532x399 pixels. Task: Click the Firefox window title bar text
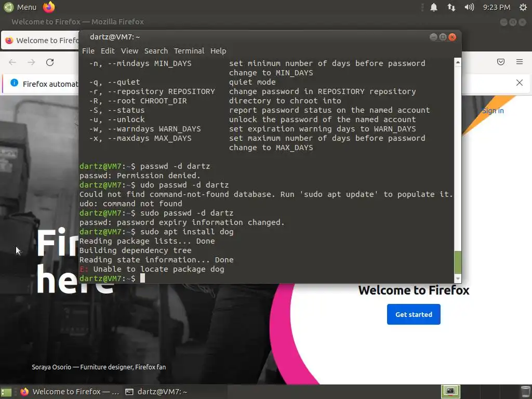pos(78,22)
